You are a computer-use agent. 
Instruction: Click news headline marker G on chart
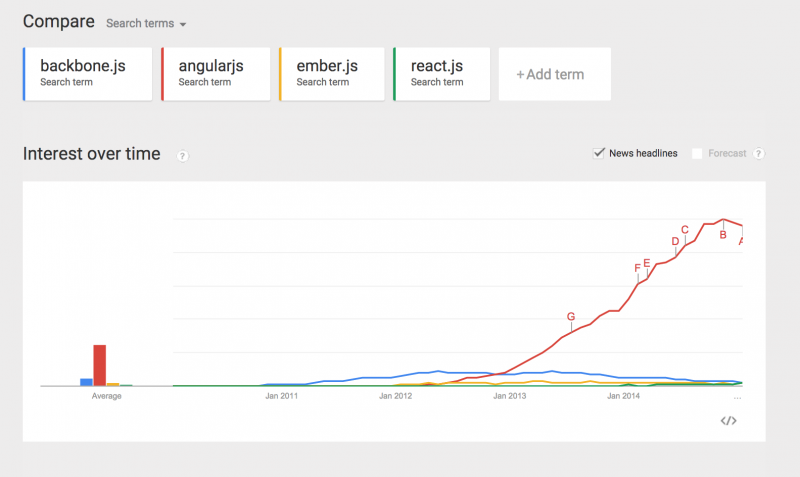(571, 317)
